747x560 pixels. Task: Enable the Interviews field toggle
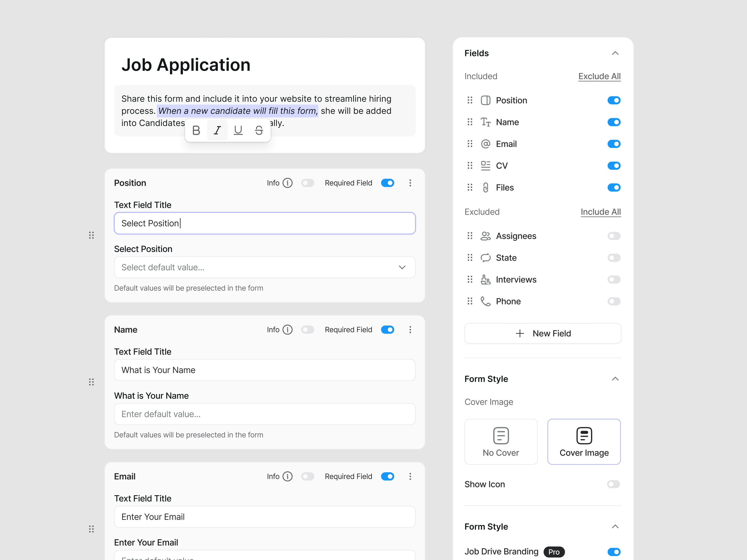[x=614, y=280]
